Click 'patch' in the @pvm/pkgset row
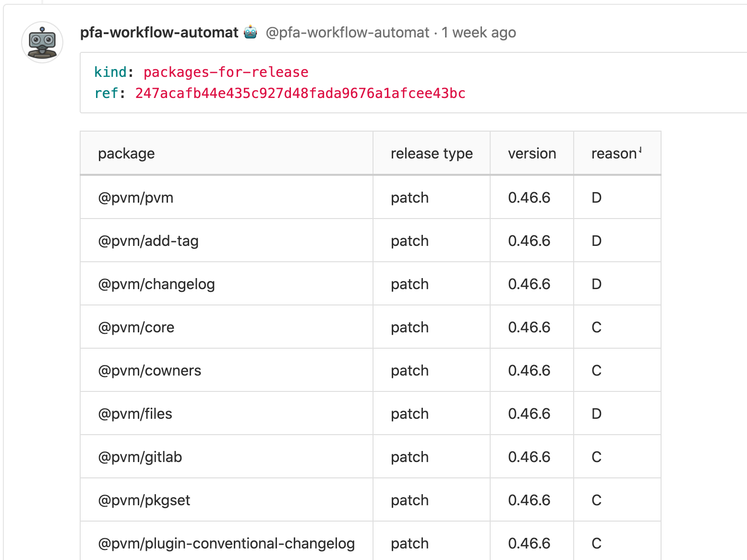Image resolution: width=747 pixels, height=560 pixels. click(410, 500)
